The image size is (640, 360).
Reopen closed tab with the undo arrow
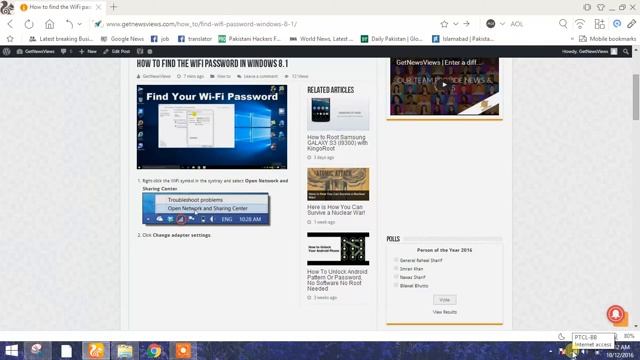[69, 24]
